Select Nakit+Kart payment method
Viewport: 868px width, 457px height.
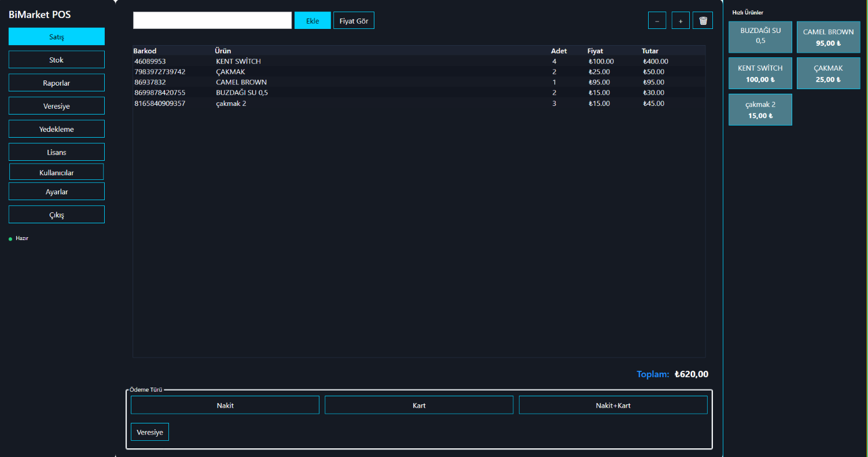613,405
